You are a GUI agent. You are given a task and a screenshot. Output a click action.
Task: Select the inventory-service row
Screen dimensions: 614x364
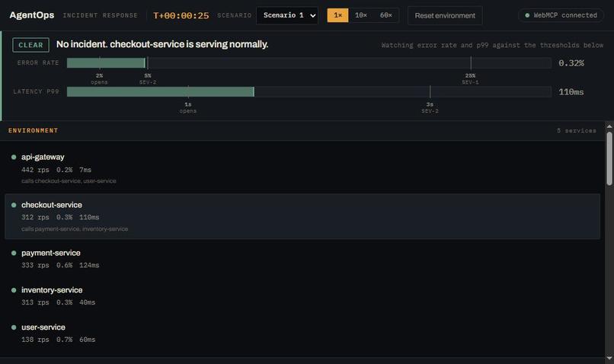click(x=302, y=296)
